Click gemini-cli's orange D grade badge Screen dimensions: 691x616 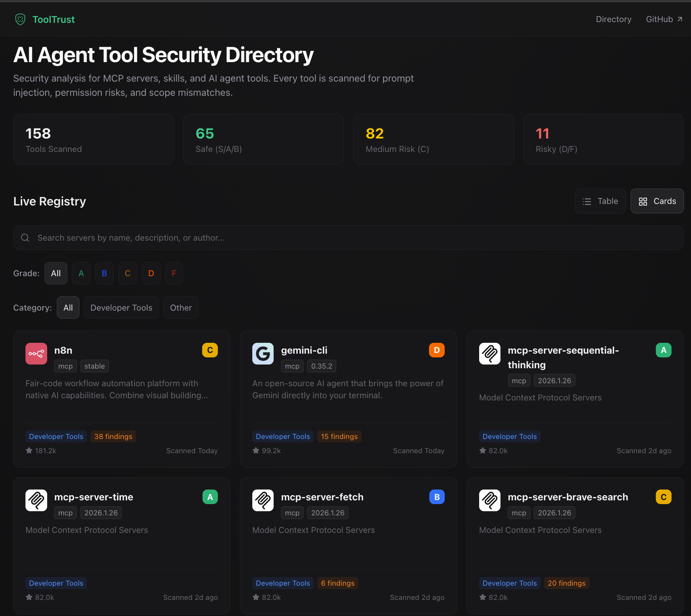point(436,350)
